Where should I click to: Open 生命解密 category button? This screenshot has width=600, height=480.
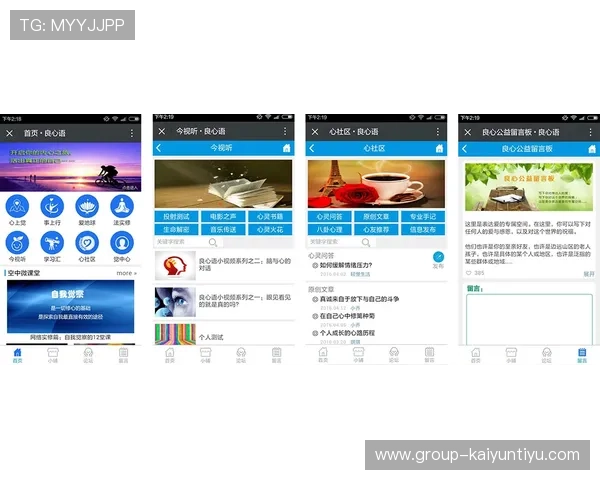click(x=176, y=229)
